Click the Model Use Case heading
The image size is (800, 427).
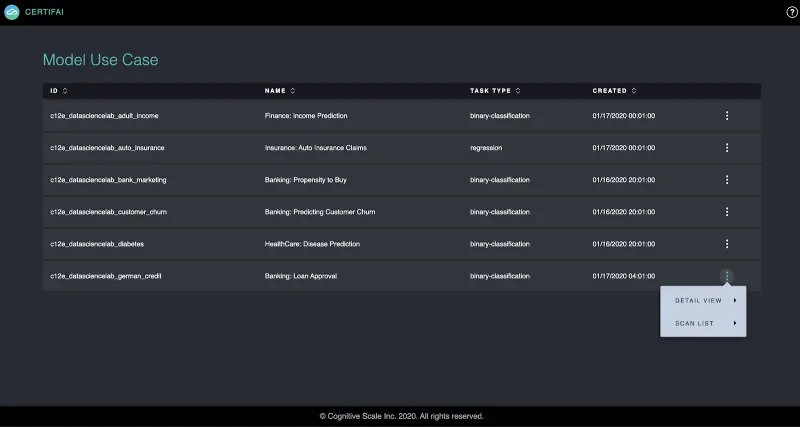(100, 60)
